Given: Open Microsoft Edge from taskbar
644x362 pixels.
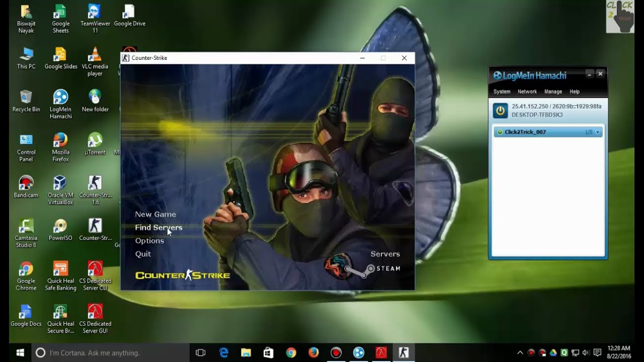Looking at the screenshot, I should 224,352.
